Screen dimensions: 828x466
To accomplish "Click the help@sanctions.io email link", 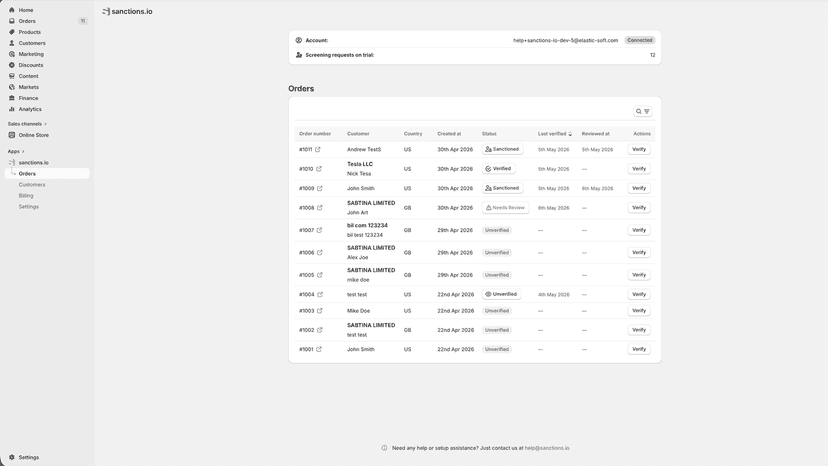I will pyautogui.click(x=547, y=448).
